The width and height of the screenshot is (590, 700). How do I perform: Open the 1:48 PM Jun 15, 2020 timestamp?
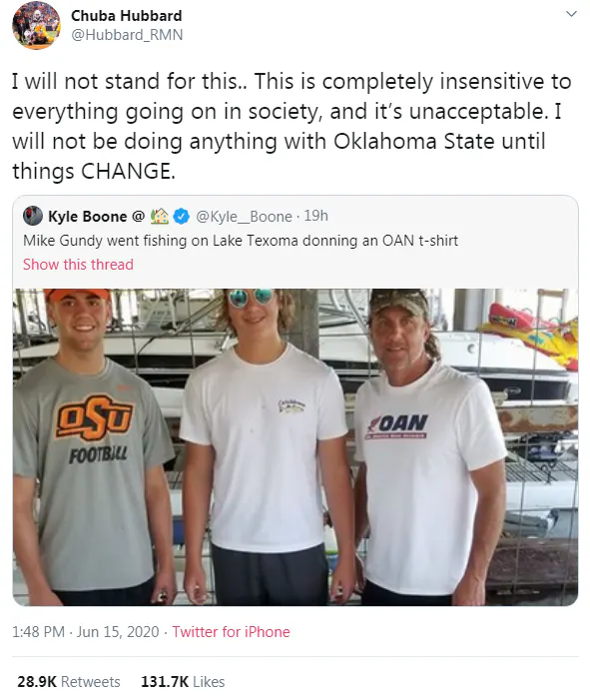click(x=86, y=632)
